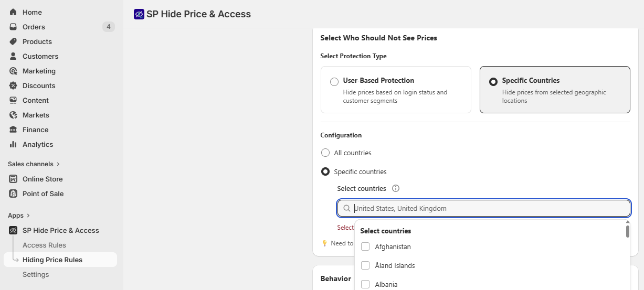The height and width of the screenshot is (290, 644).
Task: Click the SP Hide Price header logo
Action: pos(139,14)
